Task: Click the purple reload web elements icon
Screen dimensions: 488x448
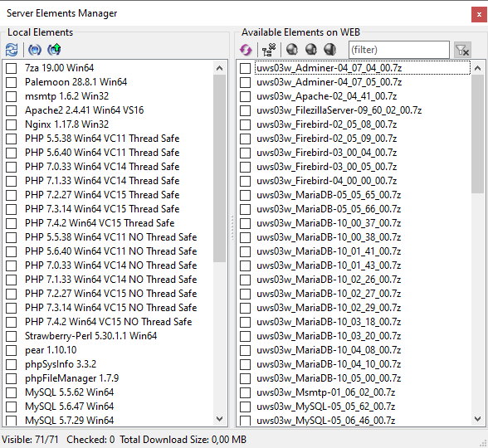Action: [x=246, y=50]
